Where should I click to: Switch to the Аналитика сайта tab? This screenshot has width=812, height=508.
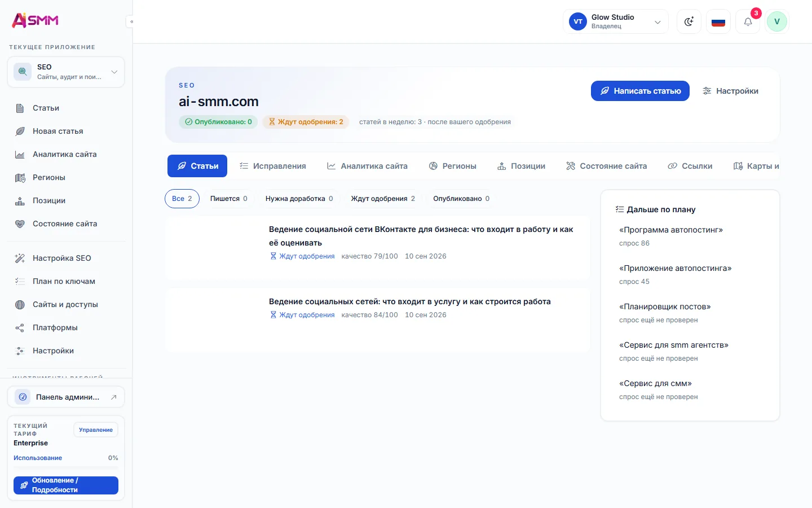tap(368, 166)
